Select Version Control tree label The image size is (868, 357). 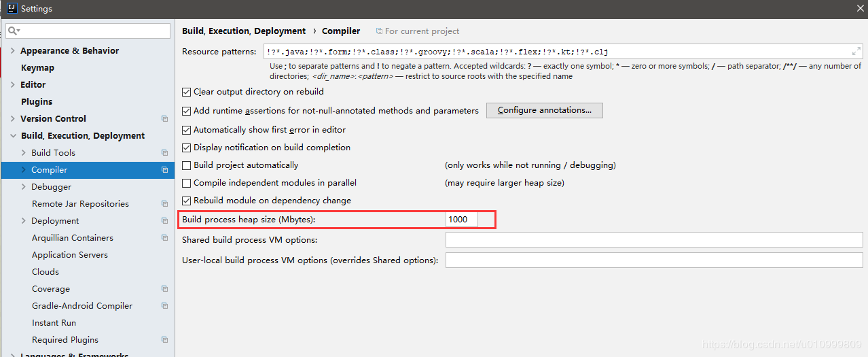[53, 119]
